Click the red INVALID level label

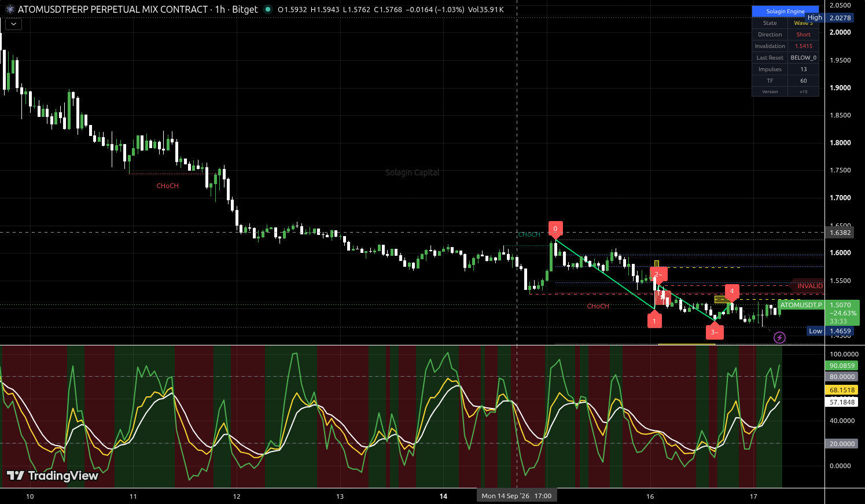pyautogui.click(x=808, y=286)
